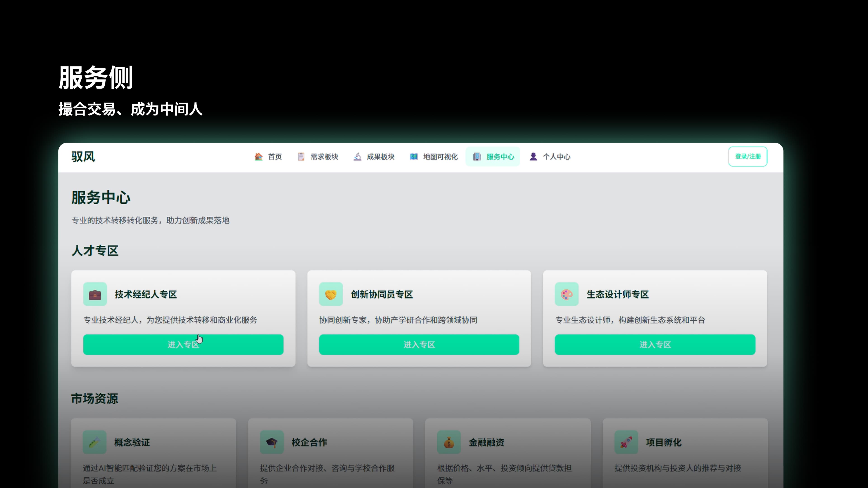This screenshot has width=868, height=488.
Task: Open the 概念验证 card title
Action: pyautogui.click(x=132, y=442)
